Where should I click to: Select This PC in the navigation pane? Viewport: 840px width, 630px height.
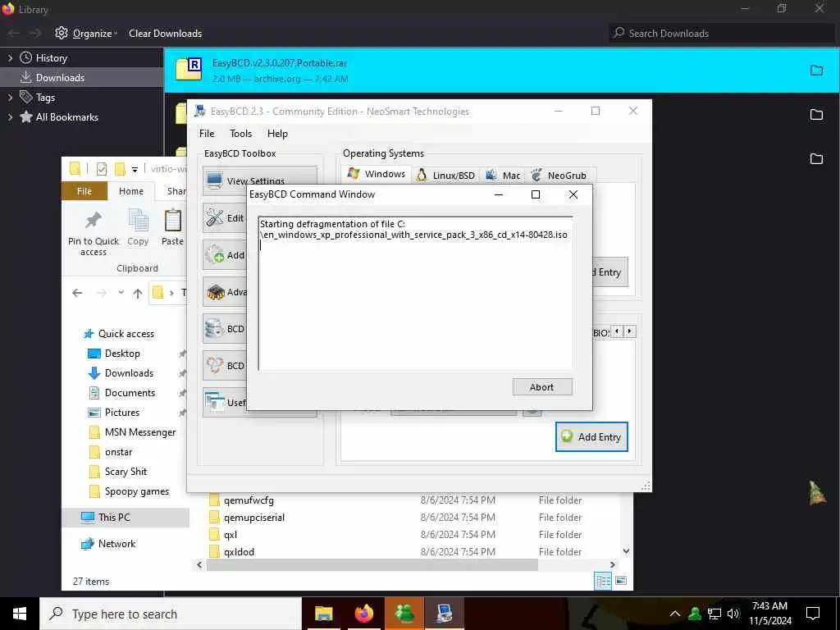[126, 518]
